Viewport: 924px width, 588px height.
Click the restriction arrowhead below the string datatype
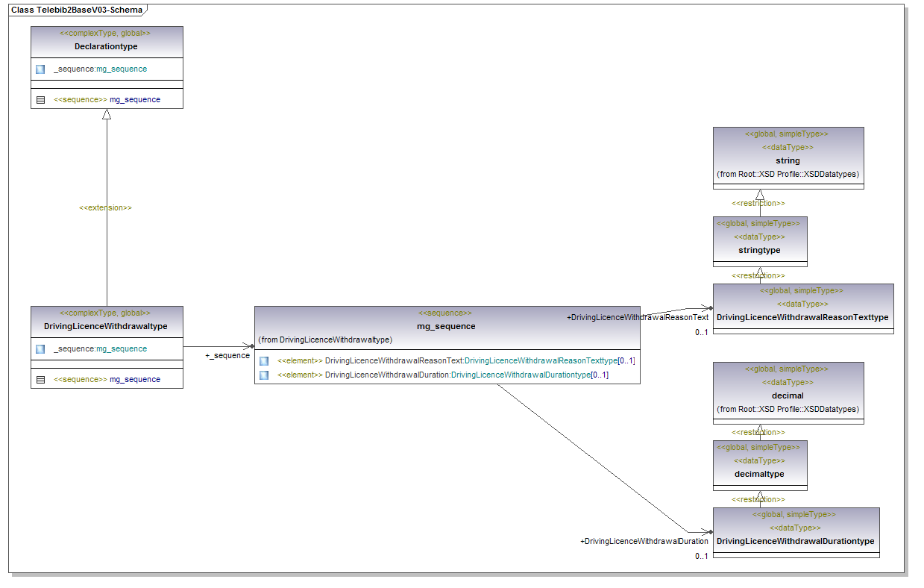tap(760, 196)
